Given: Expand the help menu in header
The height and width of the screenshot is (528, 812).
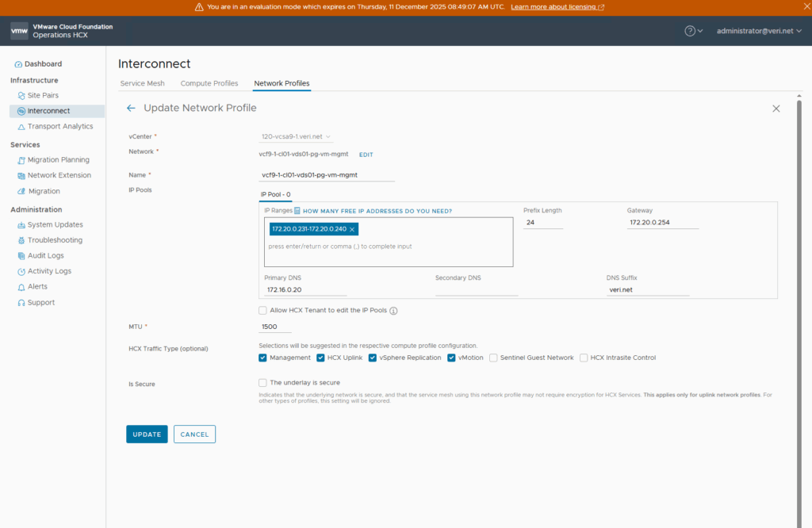Looking at the screenshot, I should [x=694, y=31].
